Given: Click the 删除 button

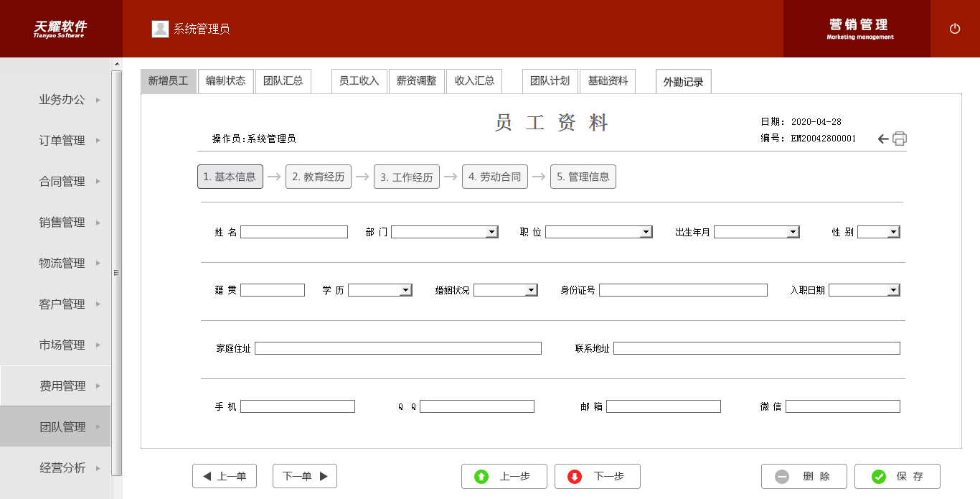Looking at the screenshot, I should click(804, 476).
